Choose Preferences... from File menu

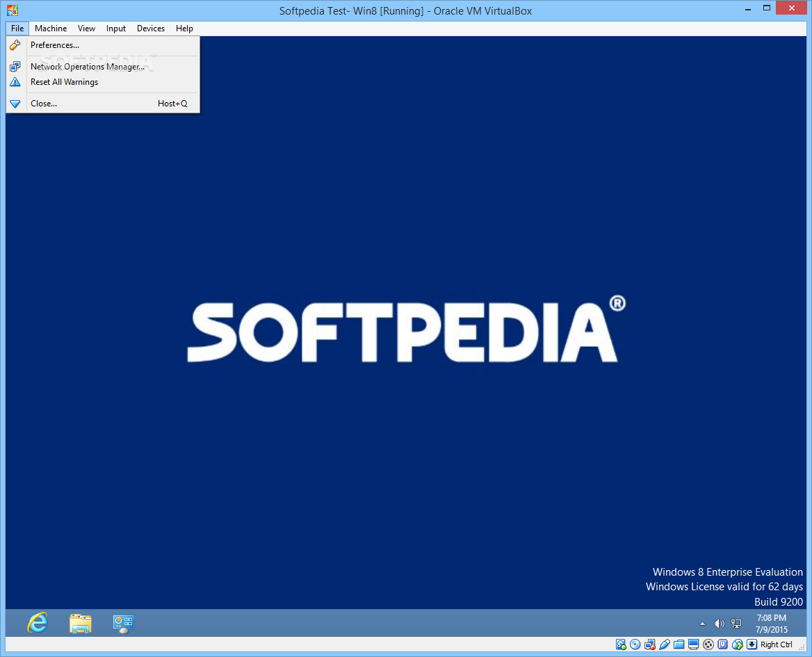(102, 45)
